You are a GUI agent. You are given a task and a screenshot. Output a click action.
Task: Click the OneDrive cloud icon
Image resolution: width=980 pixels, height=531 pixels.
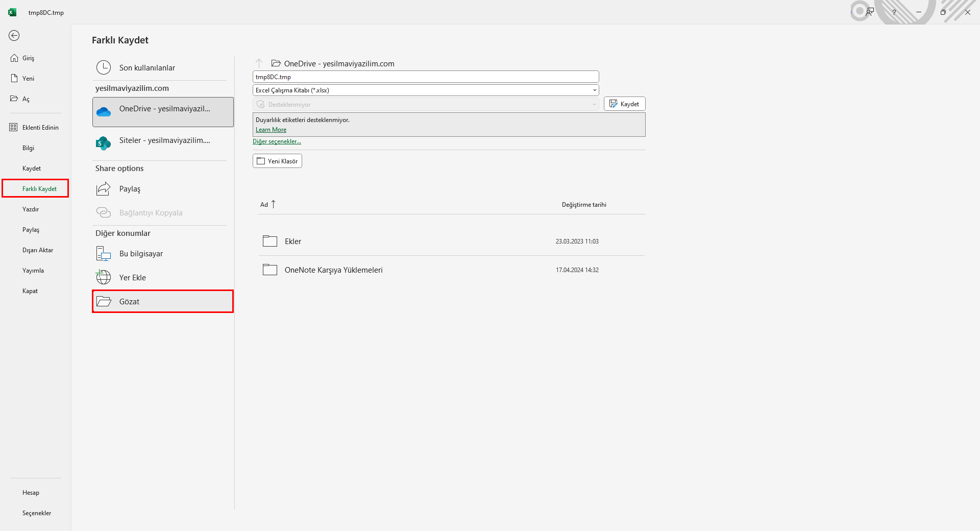tap(104, 112)
